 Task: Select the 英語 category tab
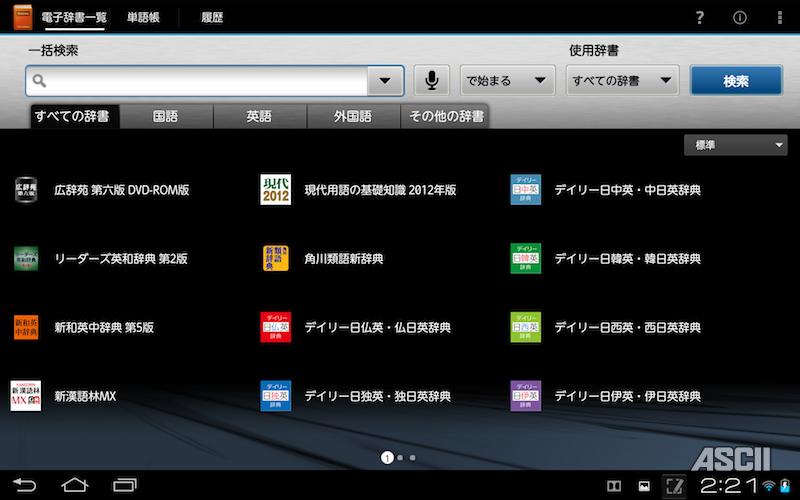[259, 116]
